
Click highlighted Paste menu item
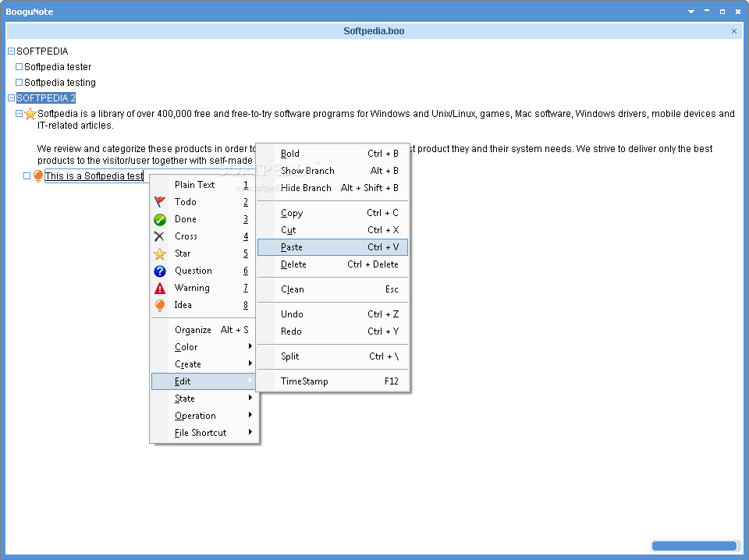tap(333, 247)
